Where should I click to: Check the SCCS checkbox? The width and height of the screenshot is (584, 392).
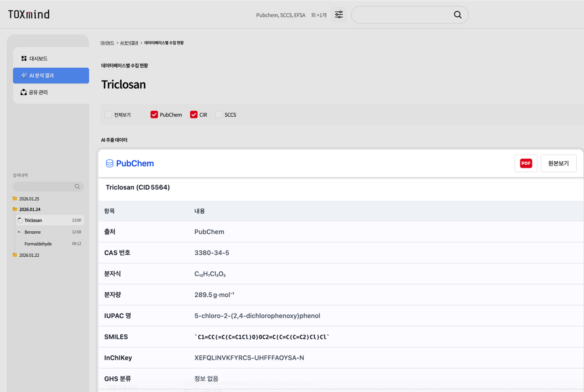pyautogui.click(x=219, y=115)
